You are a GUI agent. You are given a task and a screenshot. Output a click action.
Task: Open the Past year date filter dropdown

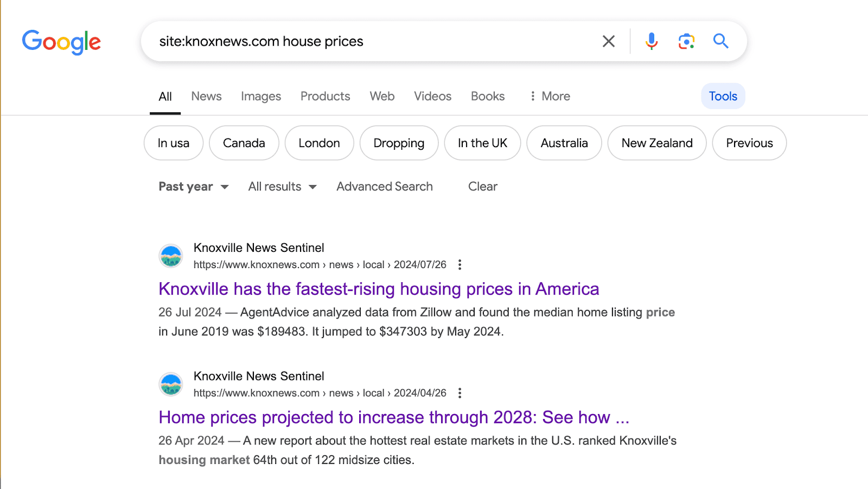(193, 186)
